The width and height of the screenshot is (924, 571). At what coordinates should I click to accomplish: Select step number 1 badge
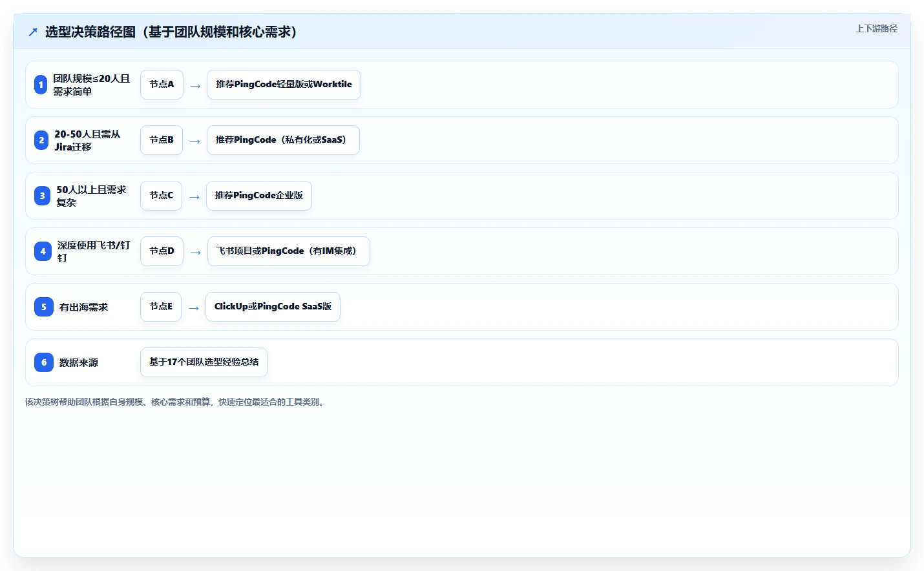tap(41, 85)
